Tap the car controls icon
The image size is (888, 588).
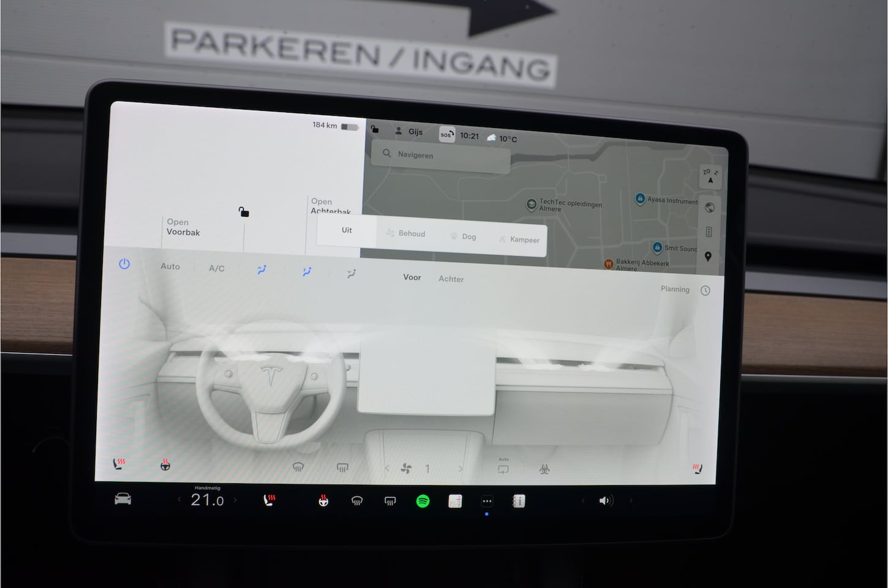click(123, 499)
